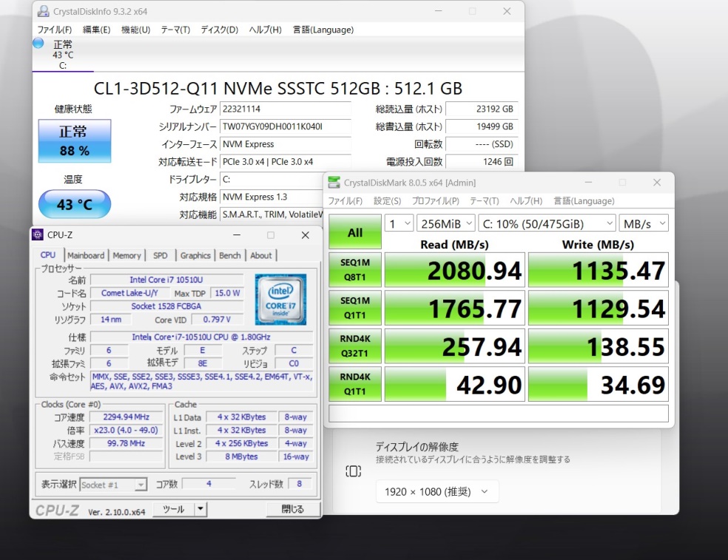Click the Intel Core i7 logo in CPU-Z
The width and height of the screenshot is (728, 560).
click(280, 300)
